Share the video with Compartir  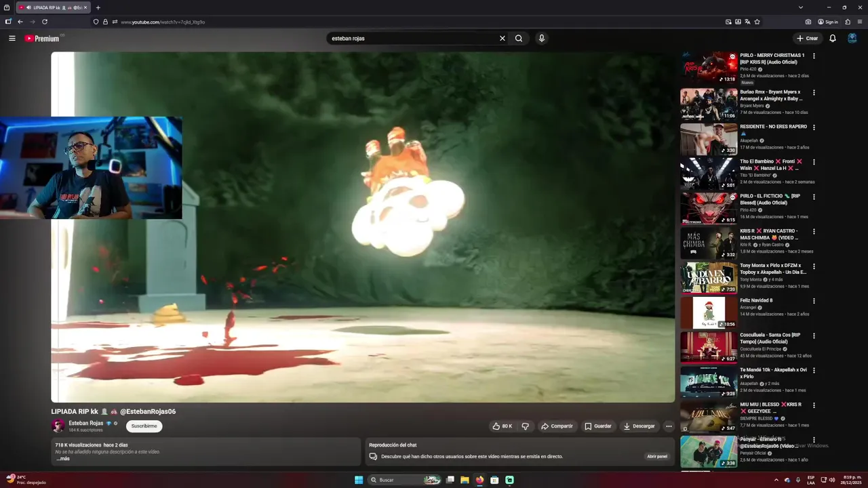pyautogui.click(x=557, y=426)
